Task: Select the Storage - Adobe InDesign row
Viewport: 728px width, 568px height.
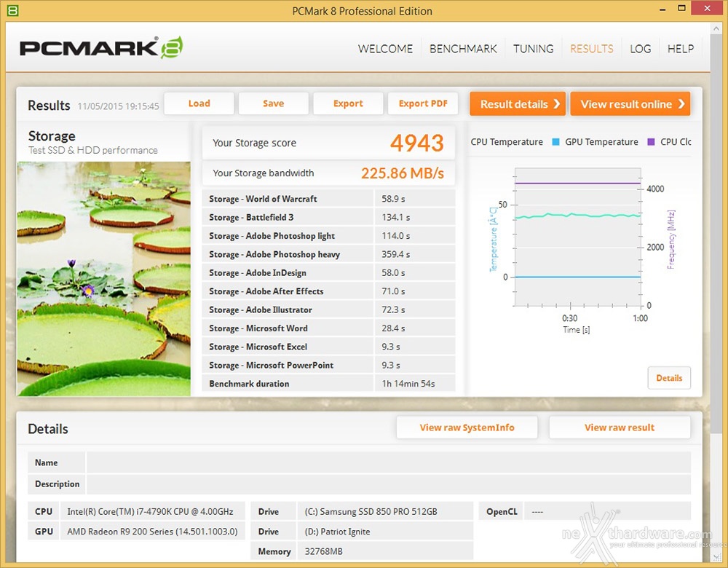Action: coord(329,272)
